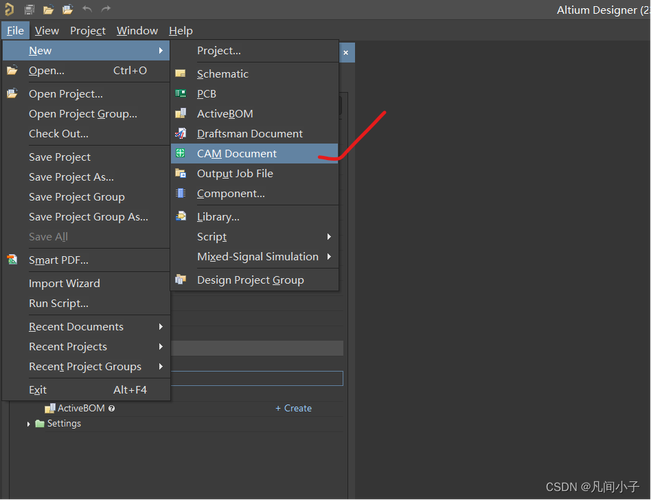This screenshot has width=651, height=500.
Task: Select Check Out... menu entry
Action: 86,133
